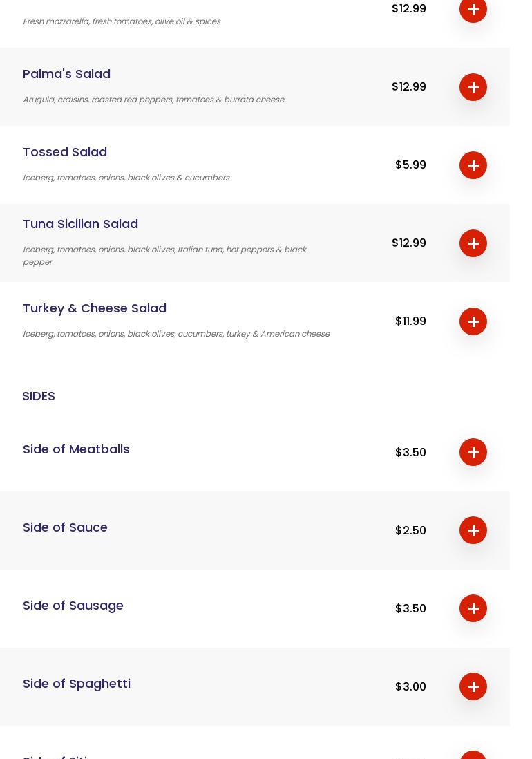Image resolution: width=532 pixels, height=759 pixels.
Task: Click the Side of Sauce title
Action: tap(65, 527)
